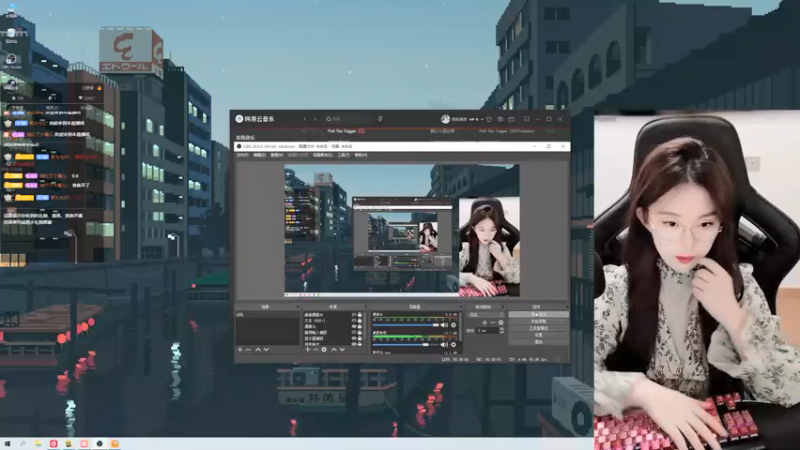Open OBS icon on Windows taskbar

[x=99, y=444]
